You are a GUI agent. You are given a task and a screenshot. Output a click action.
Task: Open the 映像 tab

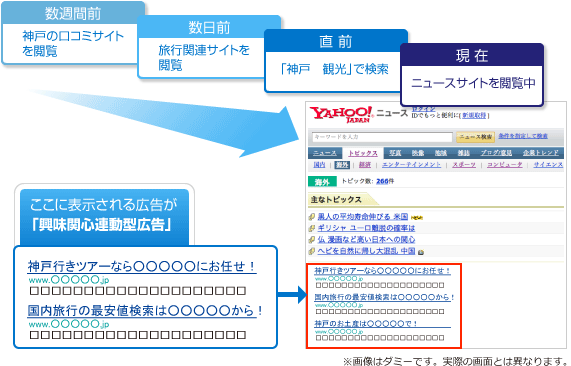click(418, 153)
